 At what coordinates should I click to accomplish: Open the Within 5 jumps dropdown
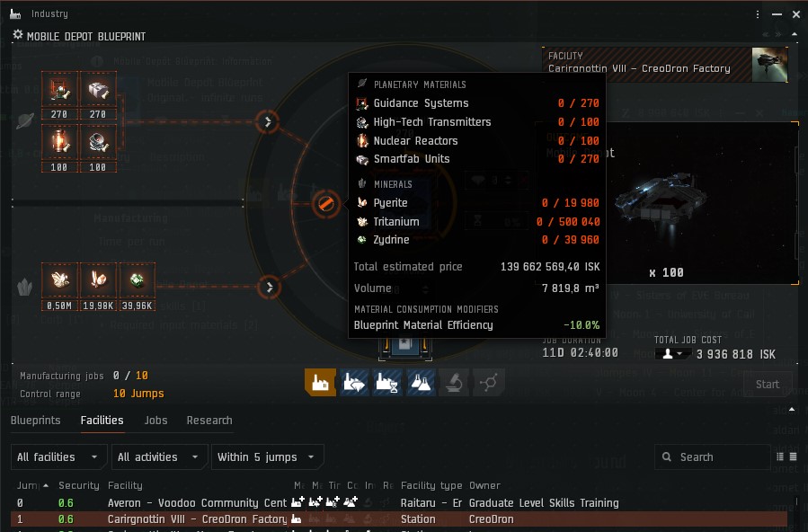coord(268,457)
